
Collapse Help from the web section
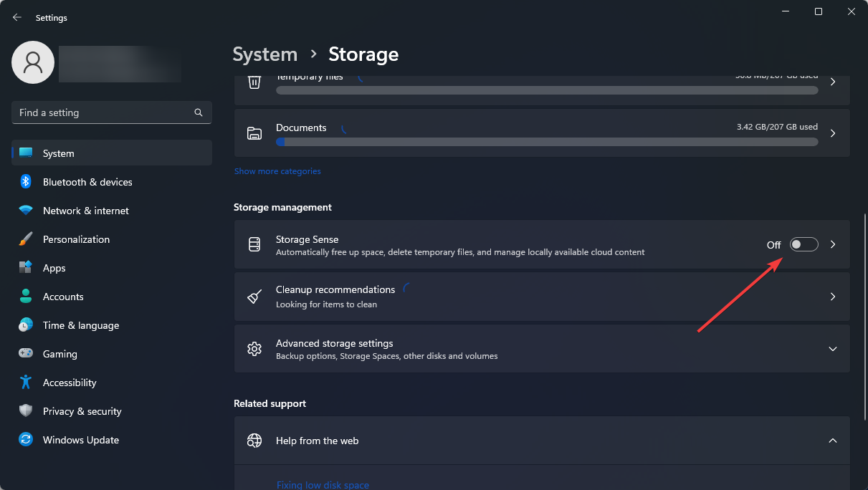coord(833,441)
